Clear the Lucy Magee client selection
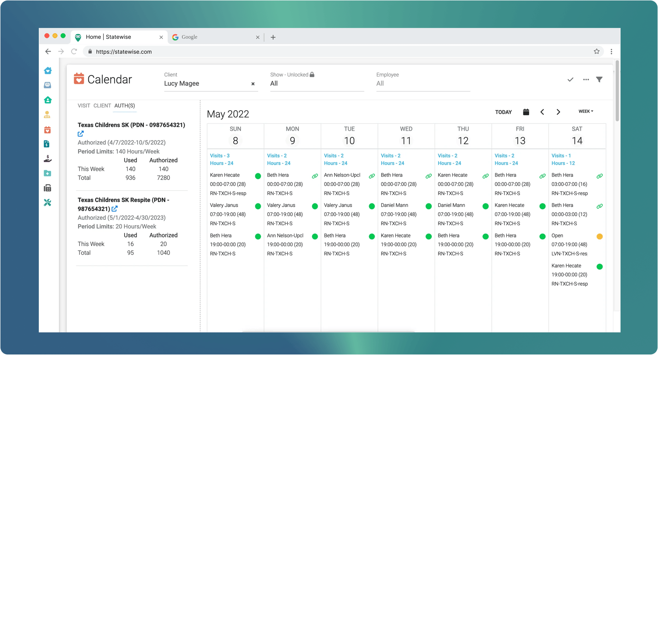Image resolution: width=658 pixels, height=644 pixels. tap(253, 84)
